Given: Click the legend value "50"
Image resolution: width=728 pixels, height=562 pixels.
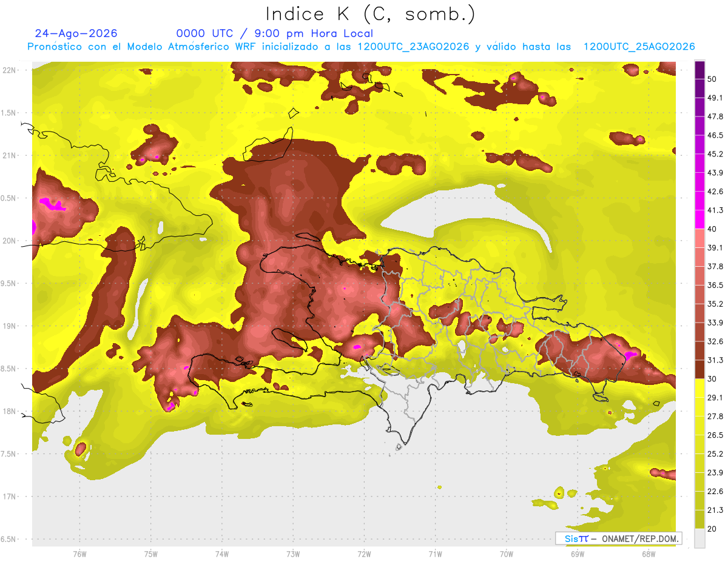Looking at the screenshot, I should point(713,79).
